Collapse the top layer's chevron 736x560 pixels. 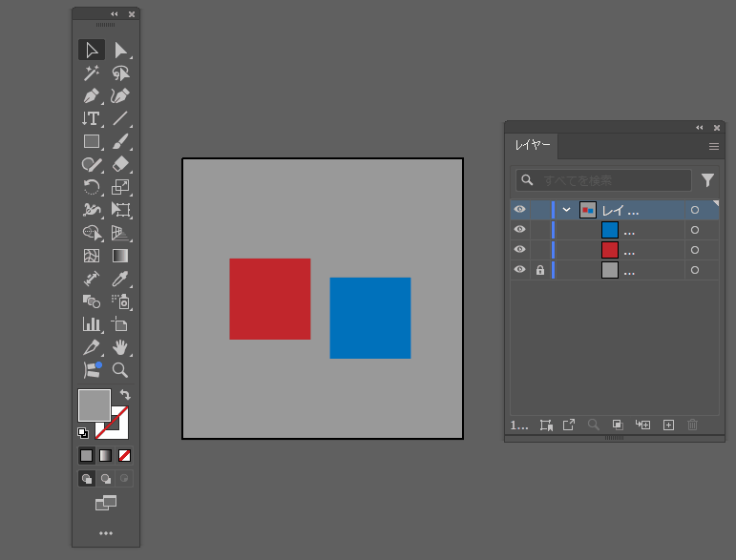point(566,210)
